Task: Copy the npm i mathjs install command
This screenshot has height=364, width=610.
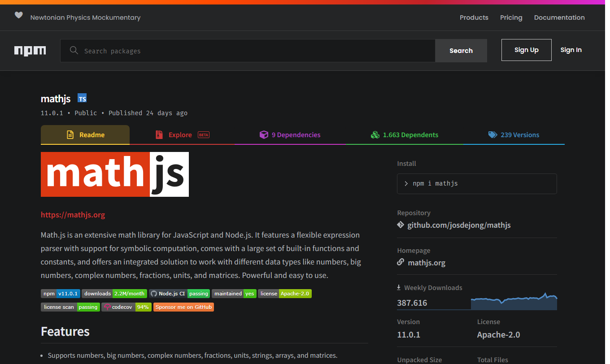Action: (x=477, y=184)
